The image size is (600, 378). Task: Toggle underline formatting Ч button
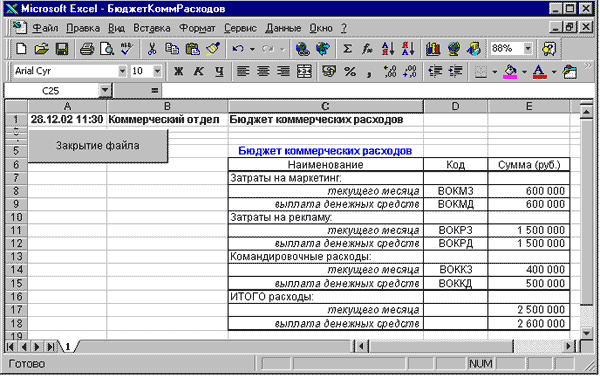(x=219, y=71)
